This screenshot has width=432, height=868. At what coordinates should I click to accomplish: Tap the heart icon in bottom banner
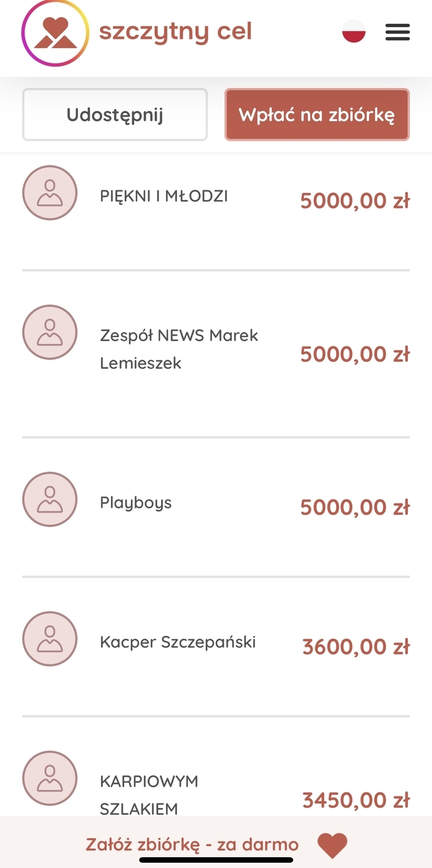(x=332, y=845)
